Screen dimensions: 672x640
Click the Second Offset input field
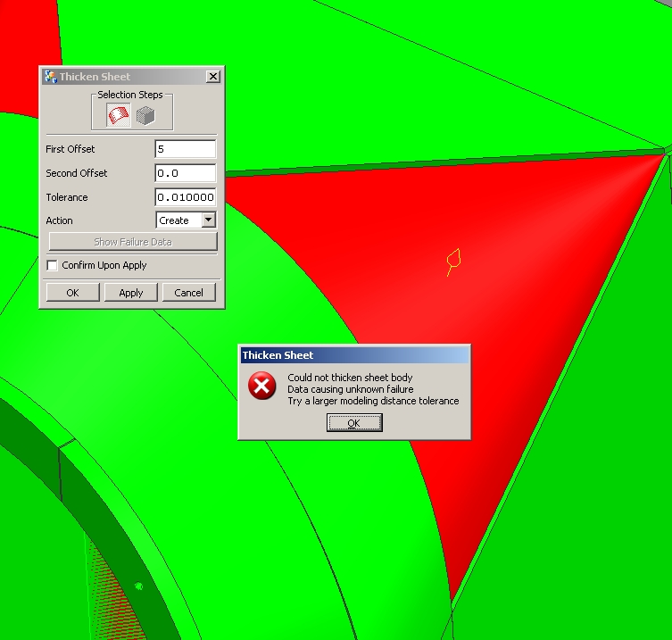185,173
